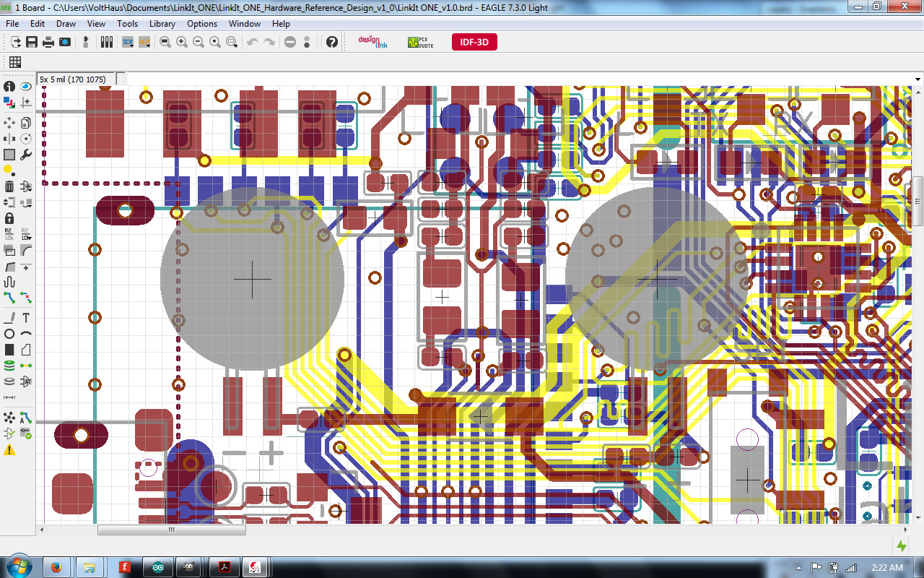Select the Hole tool
The image size is (924, 578).
[x=9, y=381]
